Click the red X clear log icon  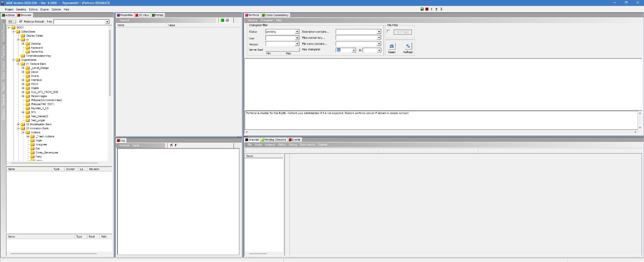click(171, 145)
